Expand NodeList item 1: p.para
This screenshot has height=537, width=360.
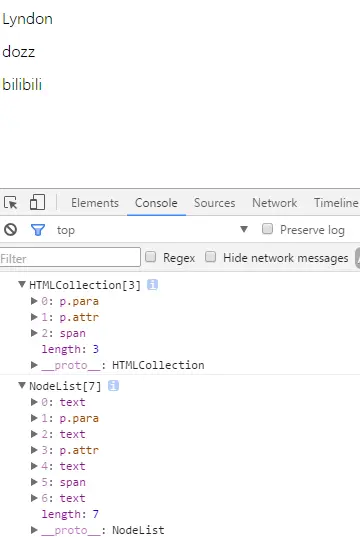(x=34, y=418)
